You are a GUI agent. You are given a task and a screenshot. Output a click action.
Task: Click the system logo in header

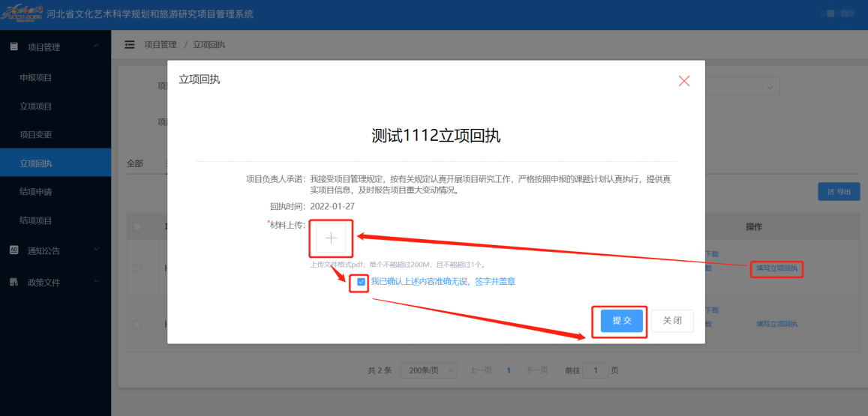pos(23,14)
